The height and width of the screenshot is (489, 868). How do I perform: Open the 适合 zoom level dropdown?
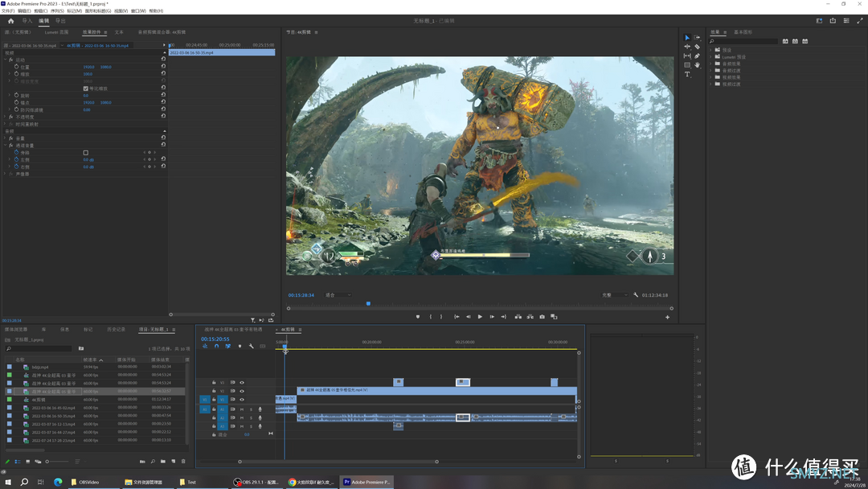point(338,295)
